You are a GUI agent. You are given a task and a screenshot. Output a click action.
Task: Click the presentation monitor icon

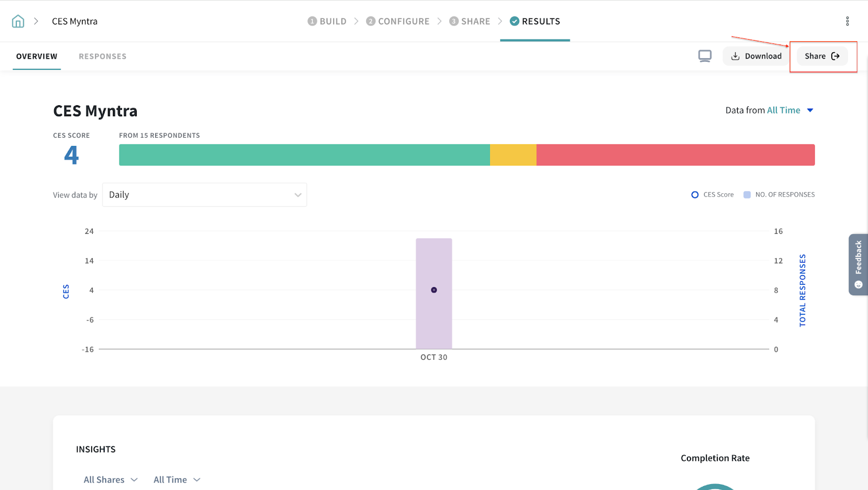(x=705, y=56)
